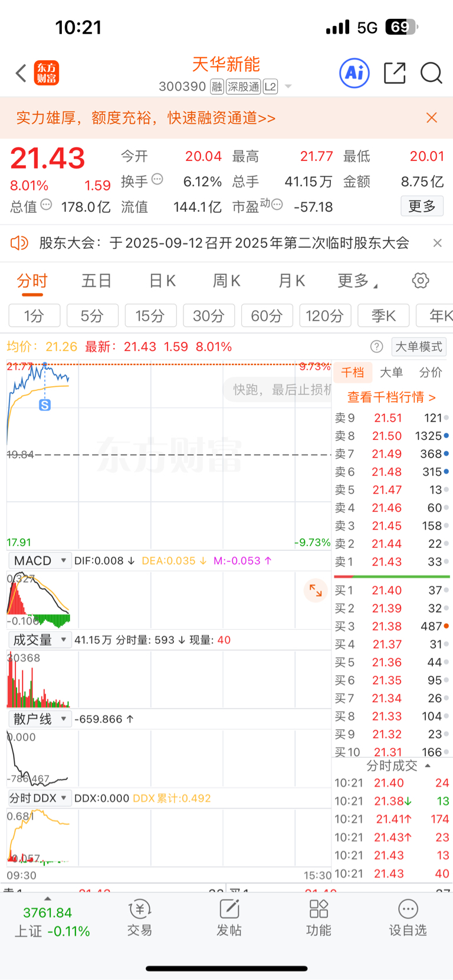Select the 大单 tab in order panel
Viewport: 453px width, 980px height.
click(391, 373)
